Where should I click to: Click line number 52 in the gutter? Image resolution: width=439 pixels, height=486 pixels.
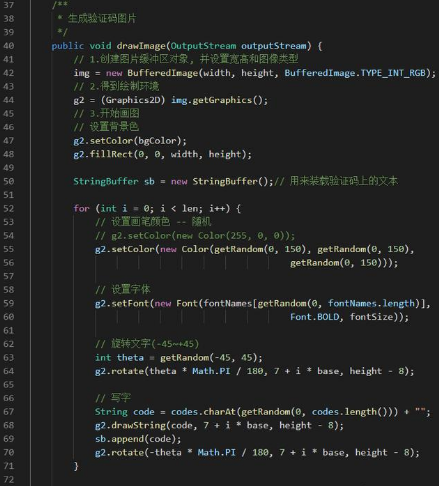[8, 209]
